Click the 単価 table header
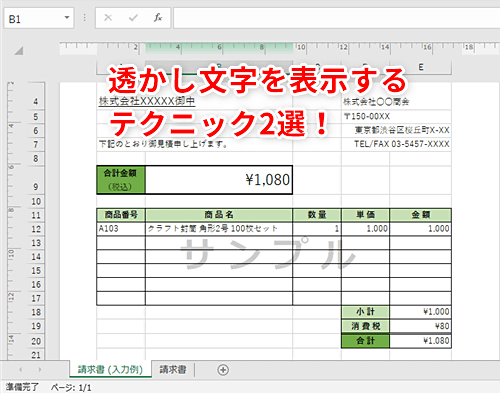 (366, 215)
